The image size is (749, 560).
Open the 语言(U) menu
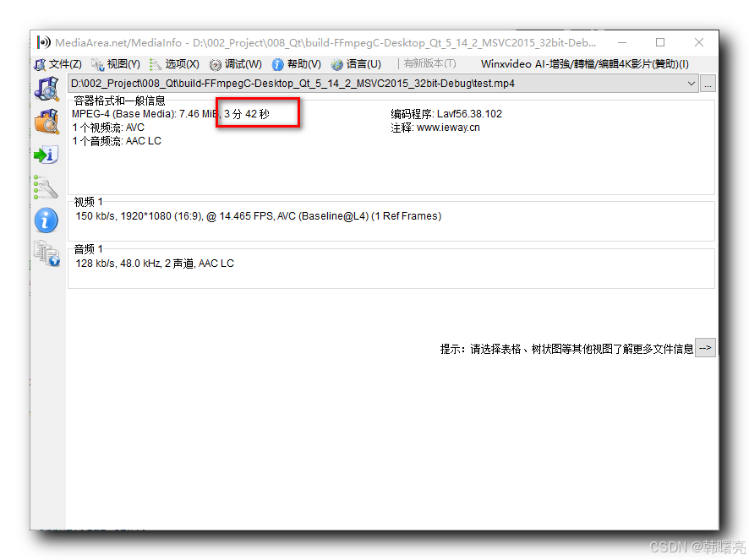[x=357, y=64]
